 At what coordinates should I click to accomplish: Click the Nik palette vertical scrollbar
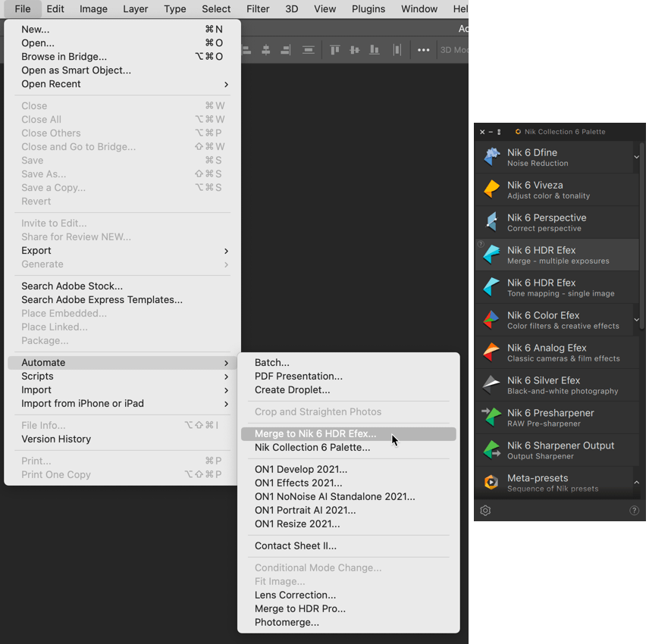pos(642,236)
